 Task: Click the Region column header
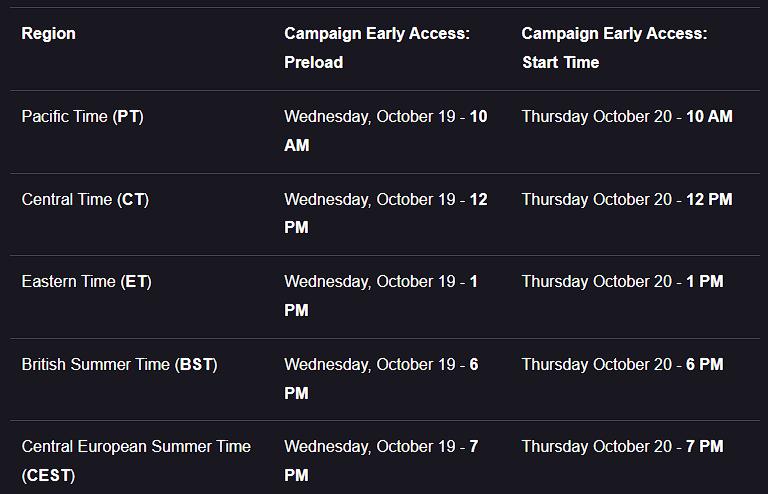pyautogui.click(x=48, y=34)
